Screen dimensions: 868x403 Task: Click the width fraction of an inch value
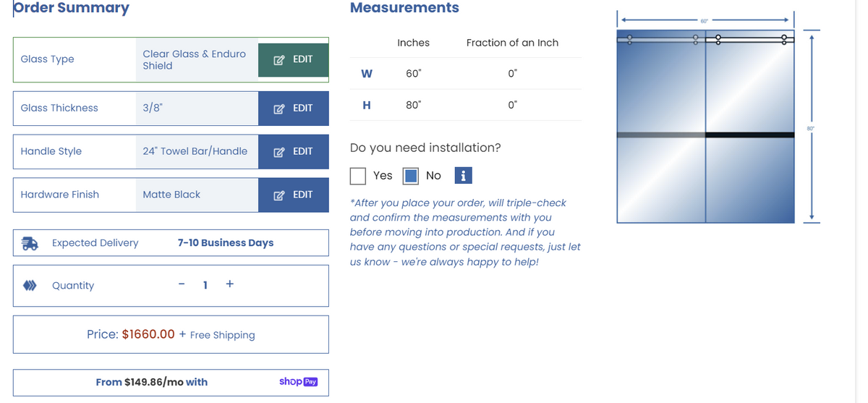pos(512,74)
